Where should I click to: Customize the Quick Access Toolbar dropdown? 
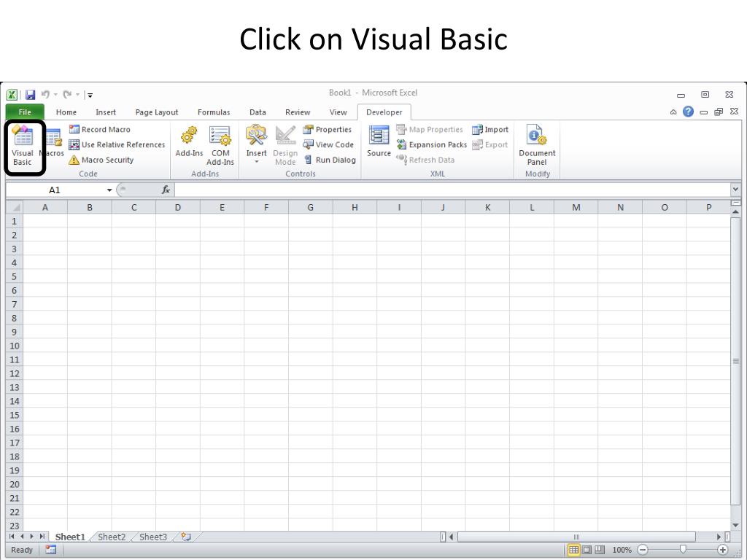[90, 96]
